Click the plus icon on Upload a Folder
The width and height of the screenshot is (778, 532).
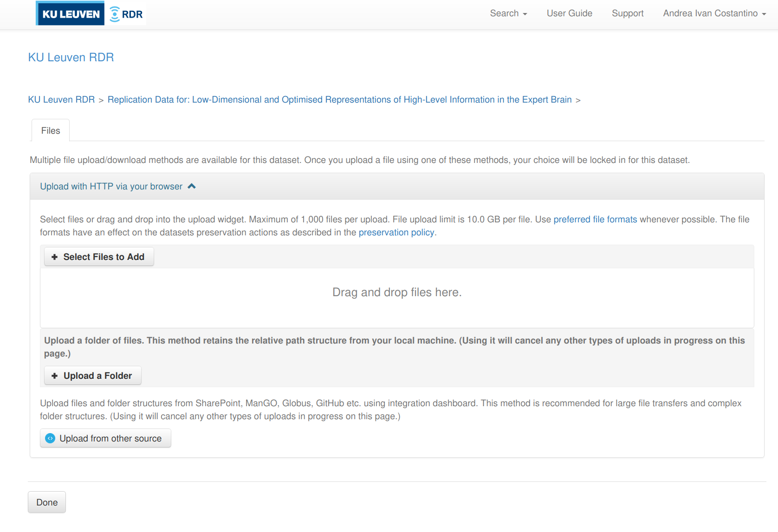pyautogui.click(x=54, y=376)
